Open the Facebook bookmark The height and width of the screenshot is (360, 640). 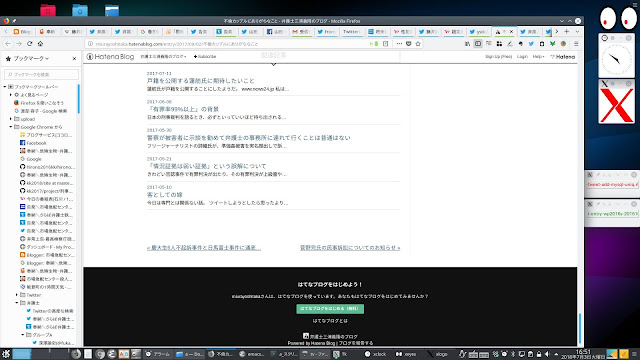33,143
